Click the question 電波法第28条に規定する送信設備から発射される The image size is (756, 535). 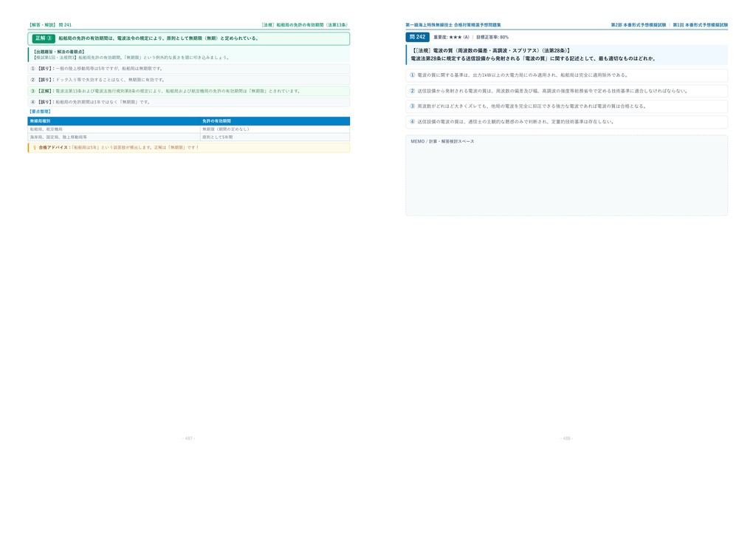coord(533,59)
